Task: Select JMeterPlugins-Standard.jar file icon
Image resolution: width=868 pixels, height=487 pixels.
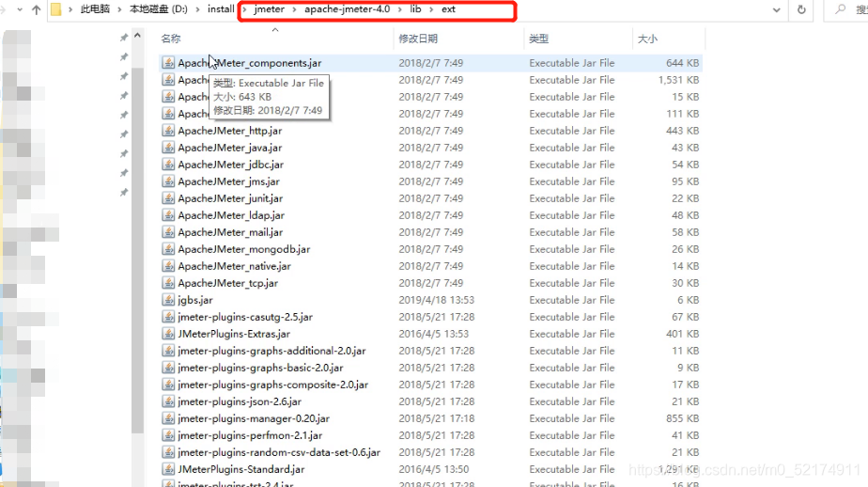Action: click(x=168, y=469)
